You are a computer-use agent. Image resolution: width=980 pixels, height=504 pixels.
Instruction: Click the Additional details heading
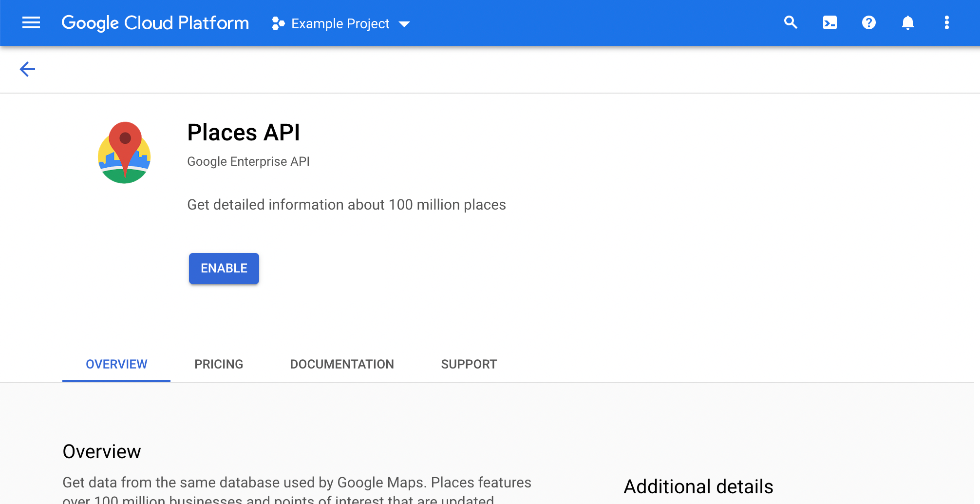(x=698, y=487)
